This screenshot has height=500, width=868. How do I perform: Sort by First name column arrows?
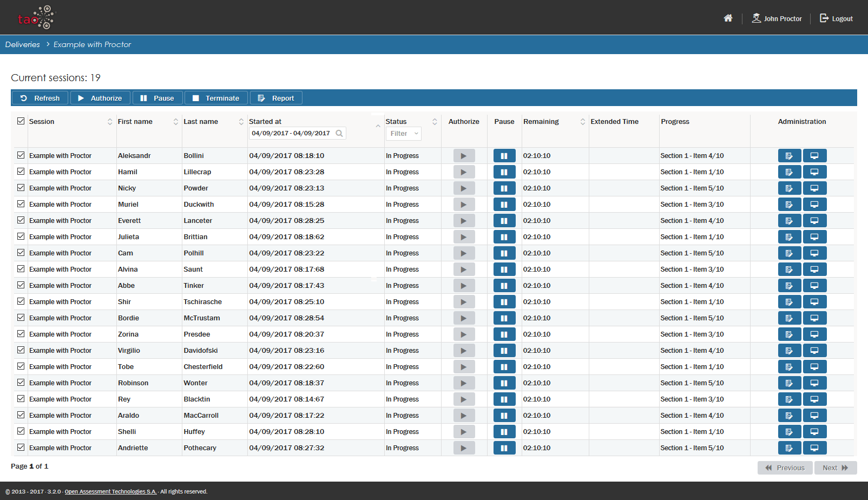pyautogui.click(x=176, y=122)
